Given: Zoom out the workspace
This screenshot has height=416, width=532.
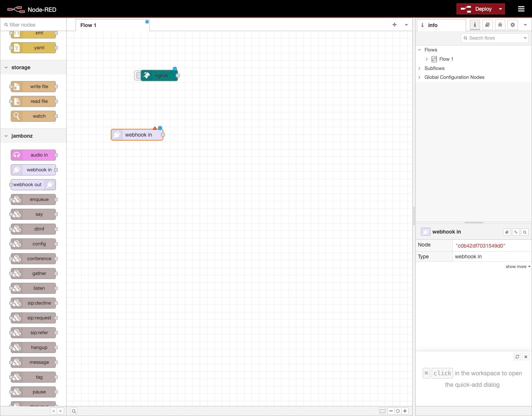Looking at the screenshot, I should 391,411.
